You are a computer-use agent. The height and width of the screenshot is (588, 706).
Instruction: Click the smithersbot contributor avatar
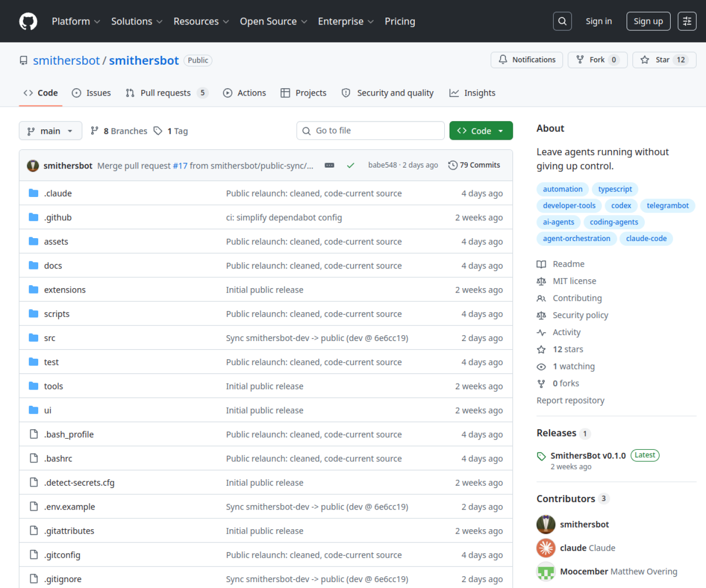coord(546,524)
